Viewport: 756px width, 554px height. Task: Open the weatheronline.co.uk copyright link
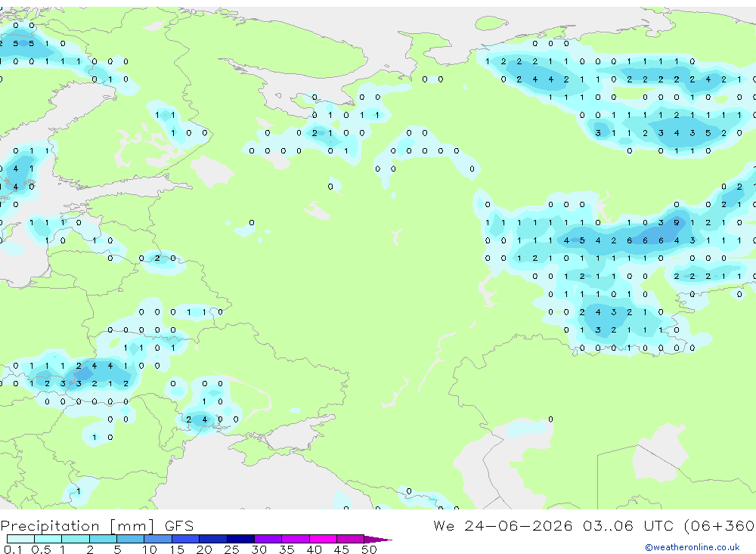coord(692,547)
